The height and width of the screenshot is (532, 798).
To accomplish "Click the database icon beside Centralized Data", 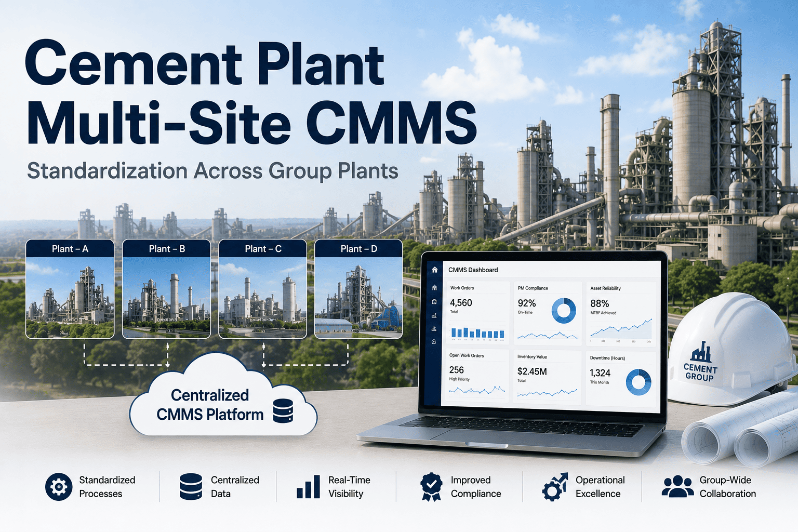I will point(191,487).
